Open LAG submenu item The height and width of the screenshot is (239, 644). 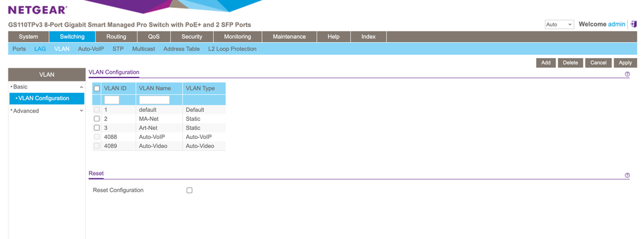click(x=40, y=49)
